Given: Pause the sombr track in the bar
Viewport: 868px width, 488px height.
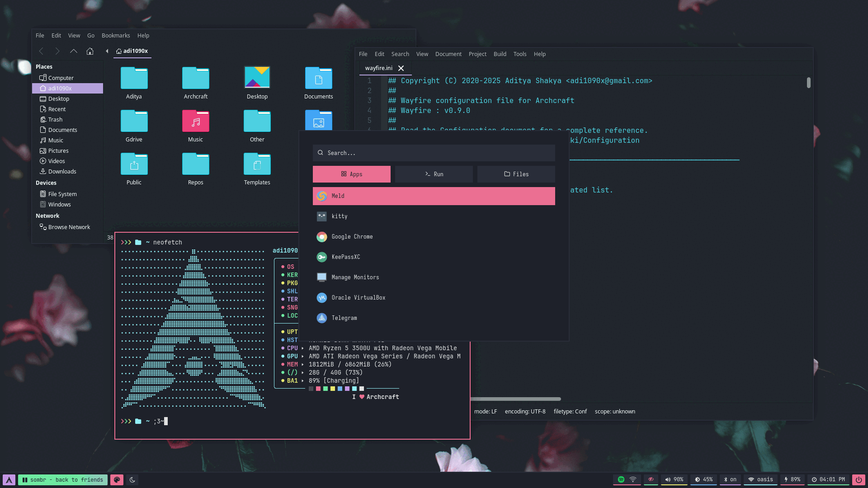Looking at the screenshot, I should [25, 480].
